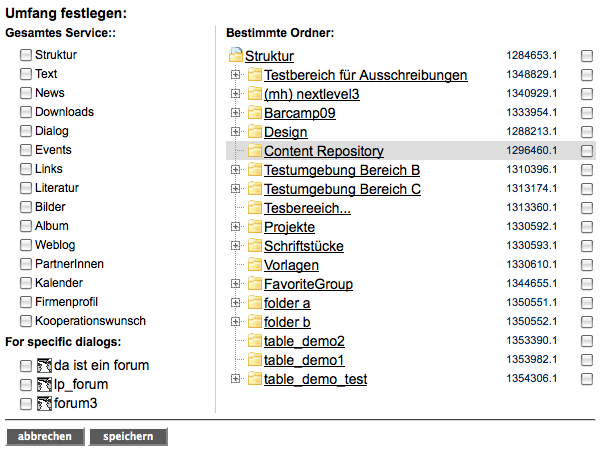Image resolution: width=605 pixels, height=453 pixels.
Task: Expand the Testumgebung Bereich B folder
Action: click(x=236, y=170)
